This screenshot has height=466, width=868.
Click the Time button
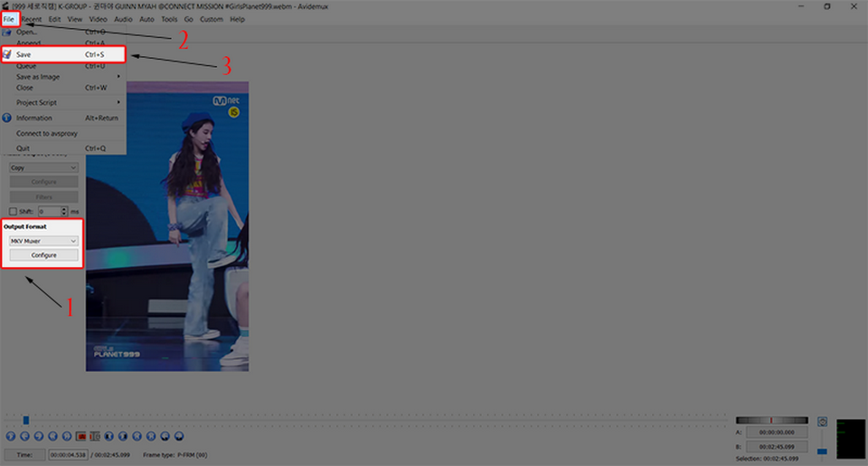click(x=24, y=455)
